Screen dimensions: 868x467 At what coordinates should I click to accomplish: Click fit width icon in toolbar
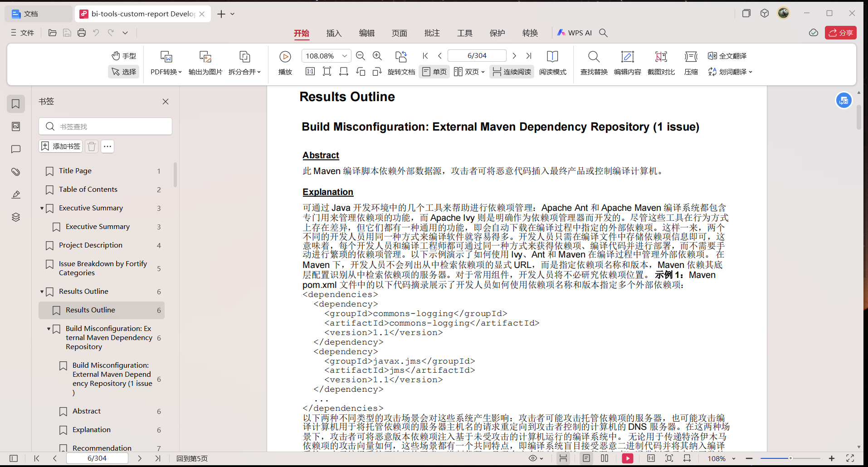click(x=344, y=72)
